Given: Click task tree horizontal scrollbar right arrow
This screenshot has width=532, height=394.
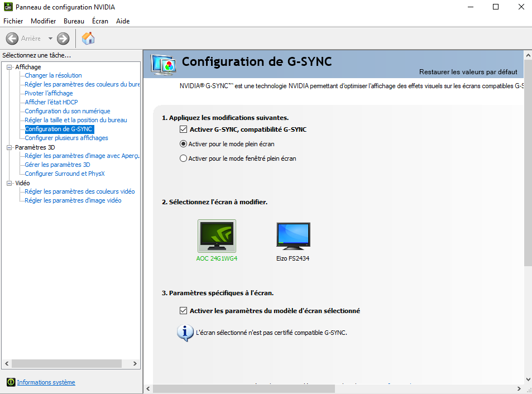Looking at the screenshot, I should tap(135, 363).
